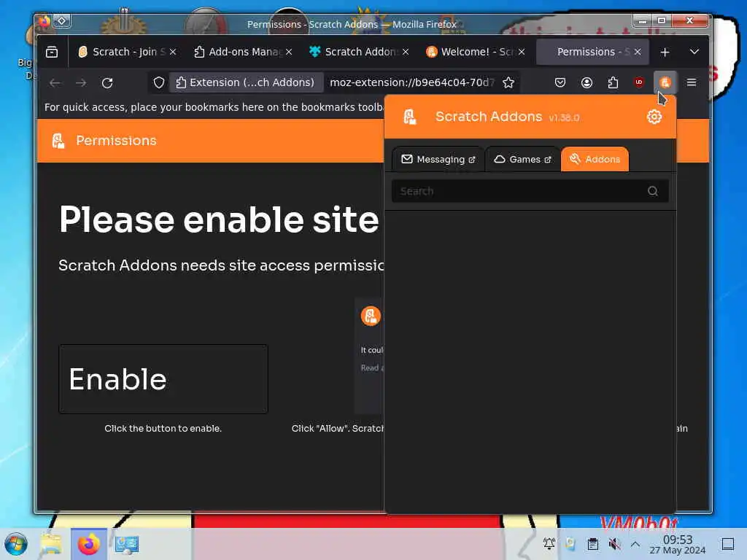The width and height of the screenshot is (747, 560).
Task: Click tracking protection shield icon
Action: pos(158,82)
